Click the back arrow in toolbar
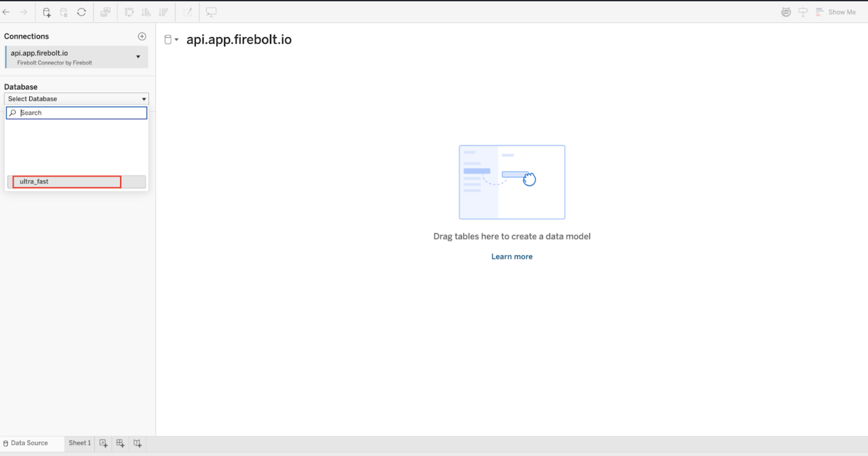 coord(7,12)
